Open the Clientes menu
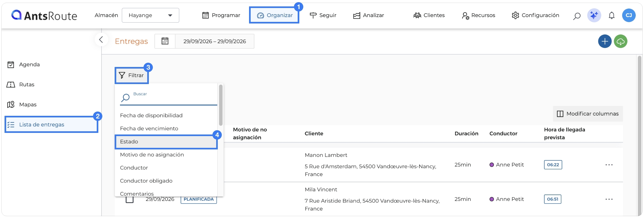This screenshot has width=644, height=218. click(x=429, y=15)
